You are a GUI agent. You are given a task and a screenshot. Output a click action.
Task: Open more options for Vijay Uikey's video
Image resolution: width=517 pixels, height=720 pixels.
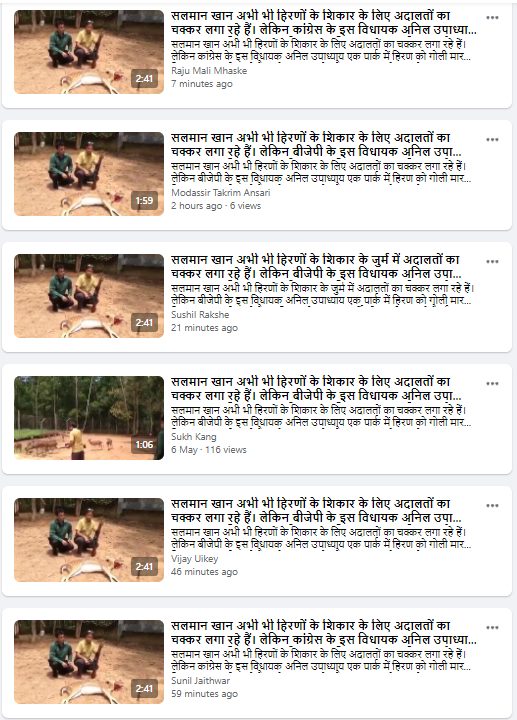[492, 506]
